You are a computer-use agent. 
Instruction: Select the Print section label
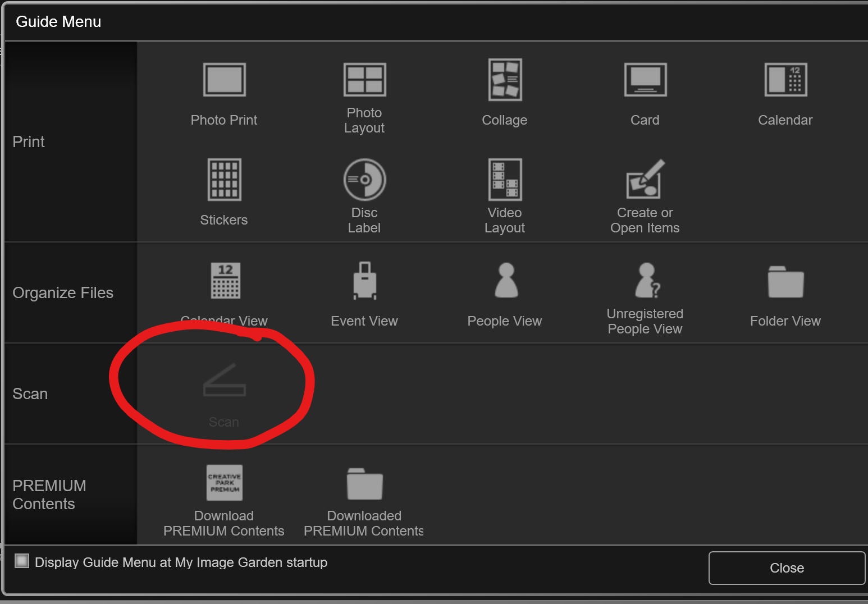(x=28, y=141)
